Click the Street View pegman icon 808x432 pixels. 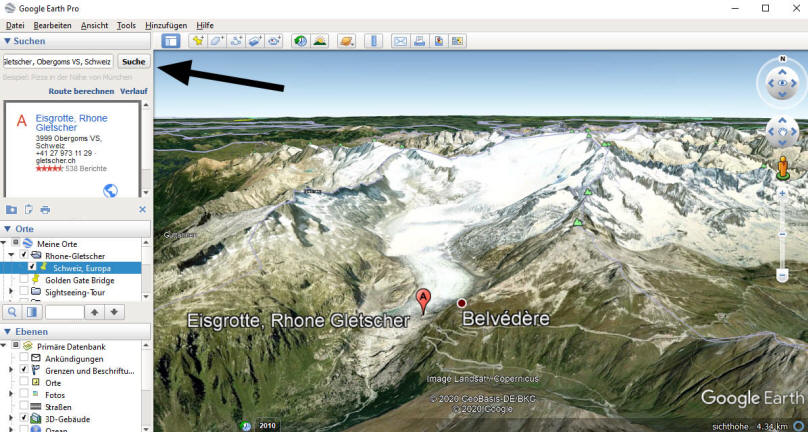783,168
